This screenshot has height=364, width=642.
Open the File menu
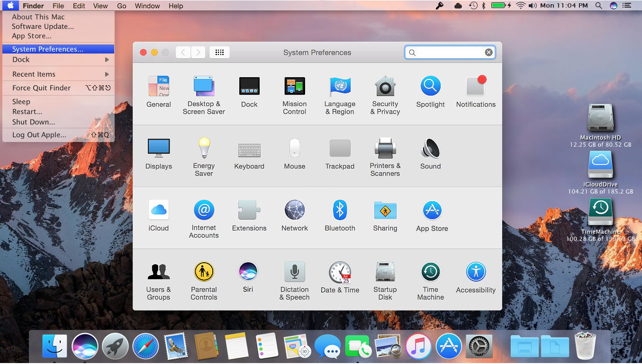58,6
